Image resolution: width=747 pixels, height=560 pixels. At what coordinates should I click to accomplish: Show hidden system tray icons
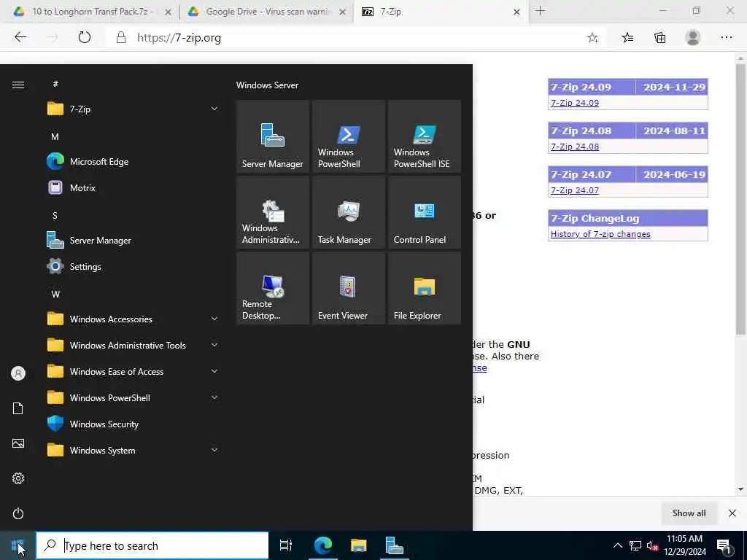(x=617, y=545)
